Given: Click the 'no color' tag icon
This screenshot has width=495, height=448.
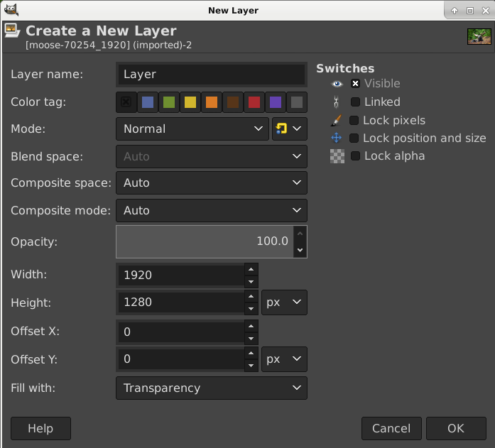Looking at the screenshot, I should 126,102.
